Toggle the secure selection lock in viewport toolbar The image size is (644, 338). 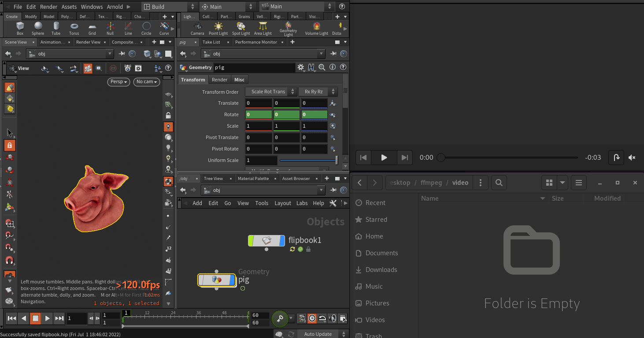click(10, 145)
